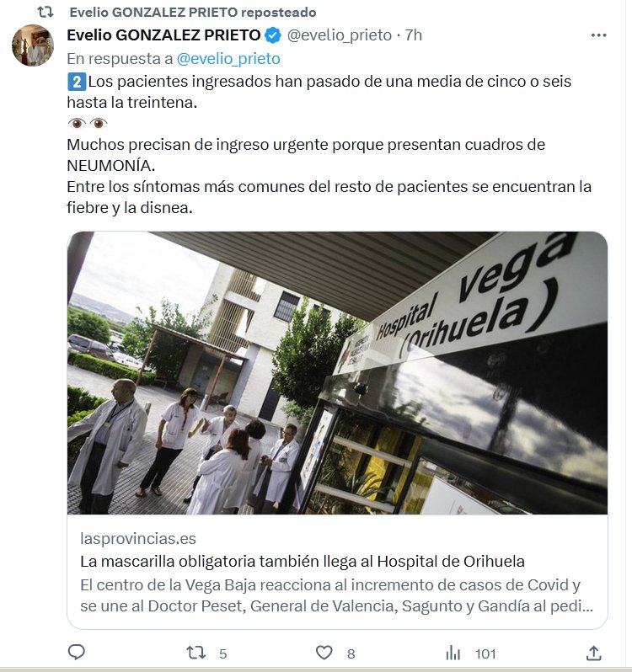Open the 7h timestamp link

coord(414,35)
